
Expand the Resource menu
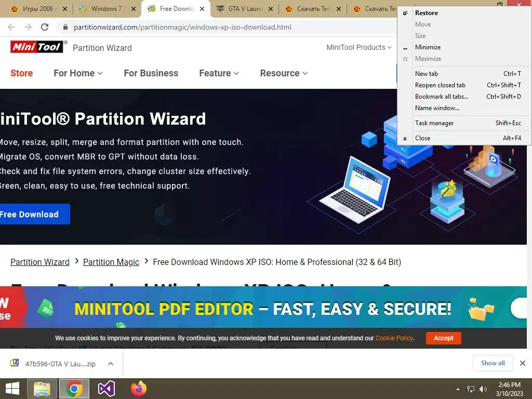click(x=284, y=73)
